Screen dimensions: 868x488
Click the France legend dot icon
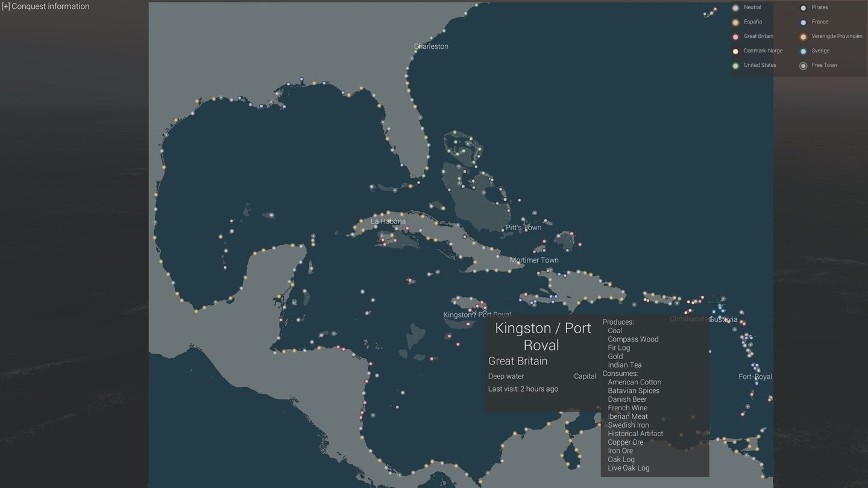point(803,22)
